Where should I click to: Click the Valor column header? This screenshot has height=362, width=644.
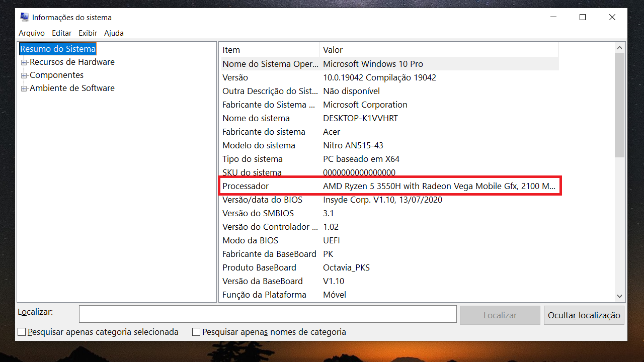pyautogui.click(x=439, y=50)
